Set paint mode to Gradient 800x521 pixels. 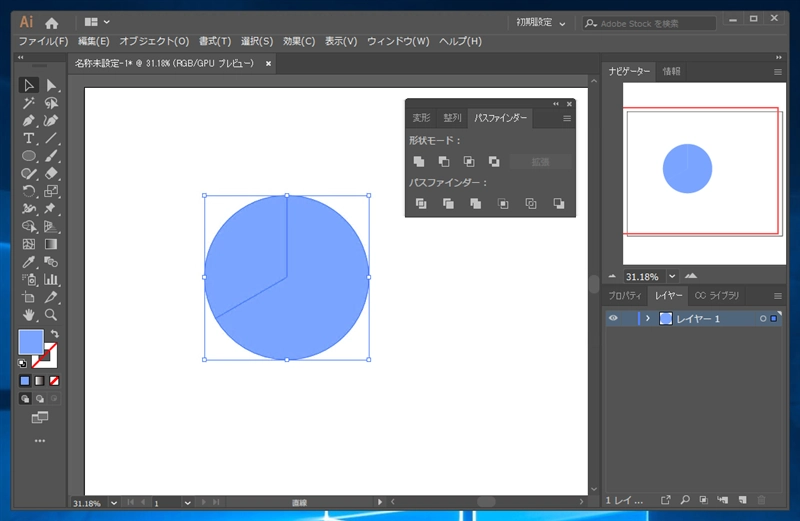(39, 381)
